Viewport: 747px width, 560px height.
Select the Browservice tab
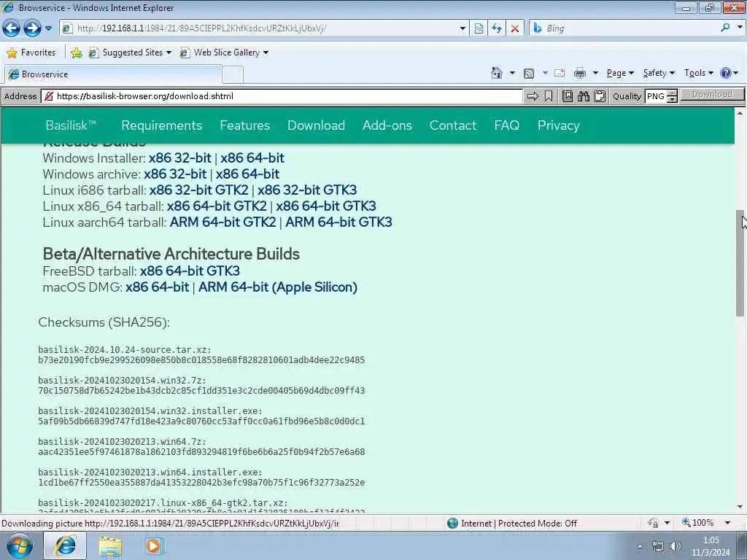coord(113,74)
